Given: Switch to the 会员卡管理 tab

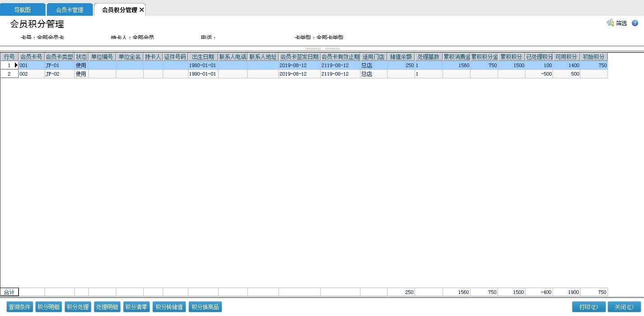Looking at the screenshot, I should pyautogui.click(x=69, y=10).
